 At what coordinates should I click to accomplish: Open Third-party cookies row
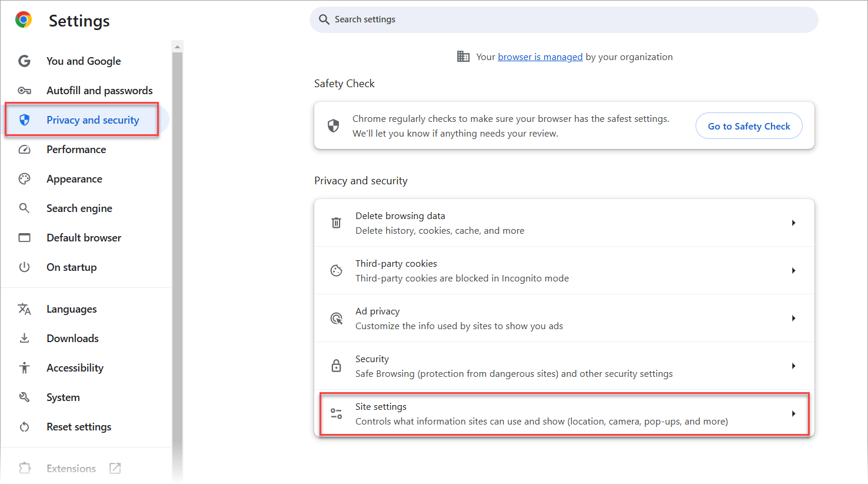coord(564,271)
